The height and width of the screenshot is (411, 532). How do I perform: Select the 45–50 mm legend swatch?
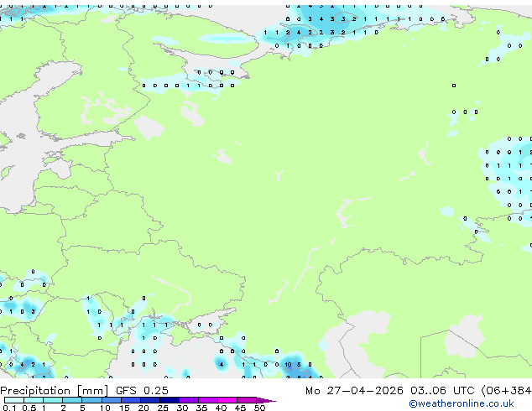[x=247, y=400]
